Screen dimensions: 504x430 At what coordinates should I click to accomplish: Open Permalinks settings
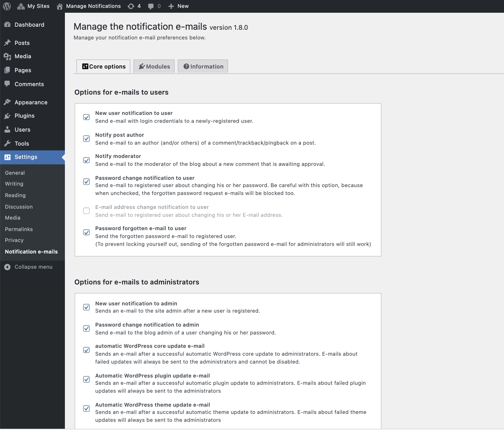(18, 229)
